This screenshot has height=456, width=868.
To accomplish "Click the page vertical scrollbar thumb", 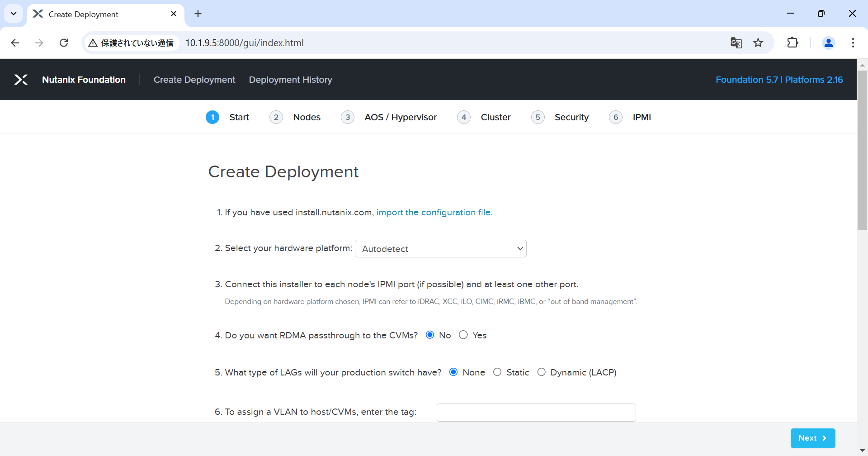I will click(x=862, y=149).
